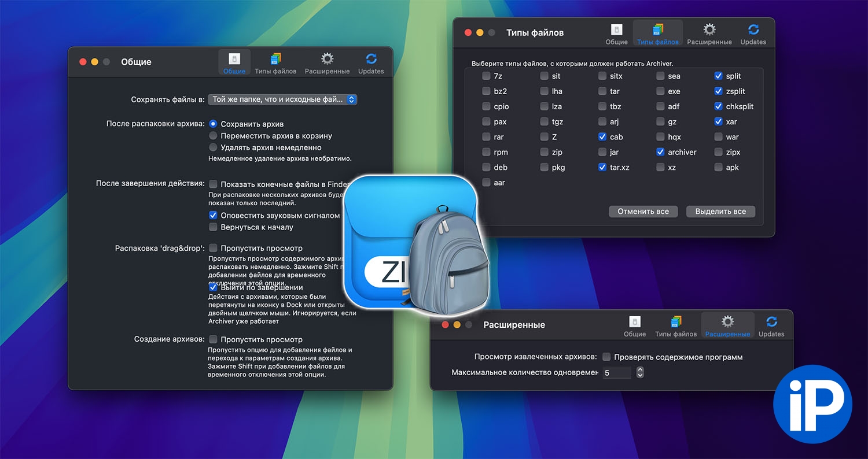The width and height of the screenshot is (868, 459).
Task: Uncheck the archiver file type
Action: coord(660,152)
